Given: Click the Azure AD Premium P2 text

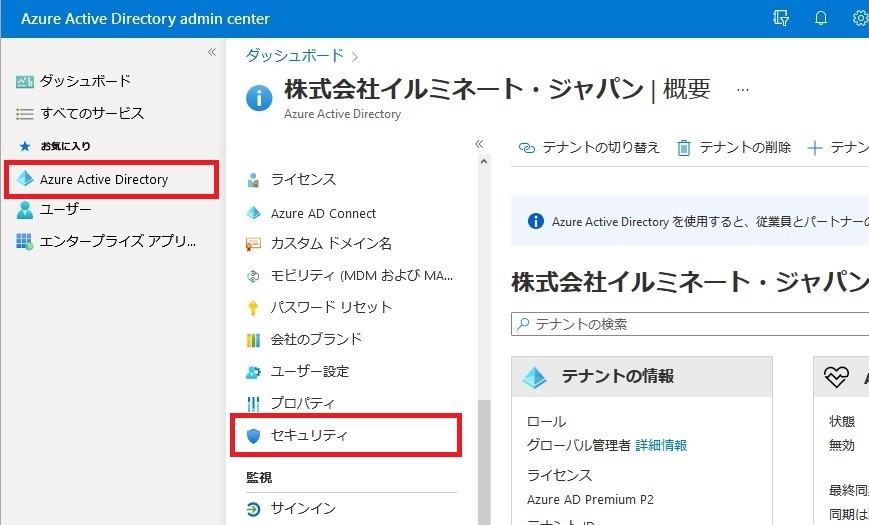Looking at the screenshot, I should (590, 499).
